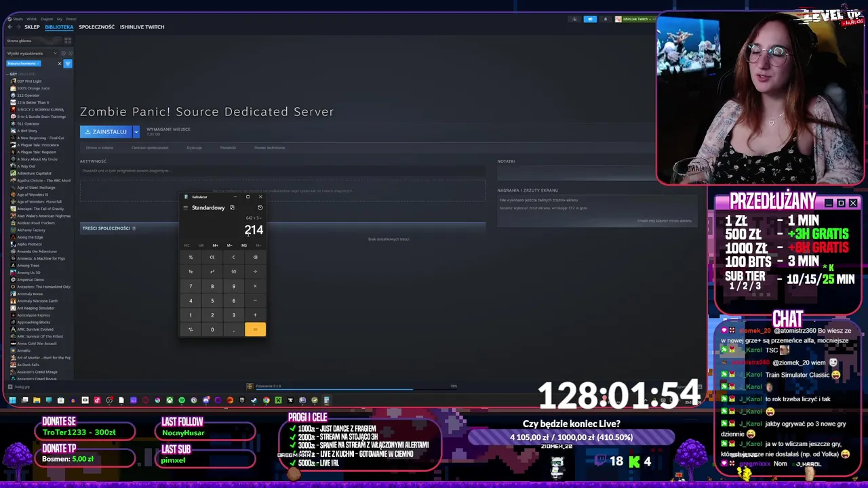The width and height of the screenshot is (868, 488).
Task: Click the calculator C clear key
Action: (233, 257)
